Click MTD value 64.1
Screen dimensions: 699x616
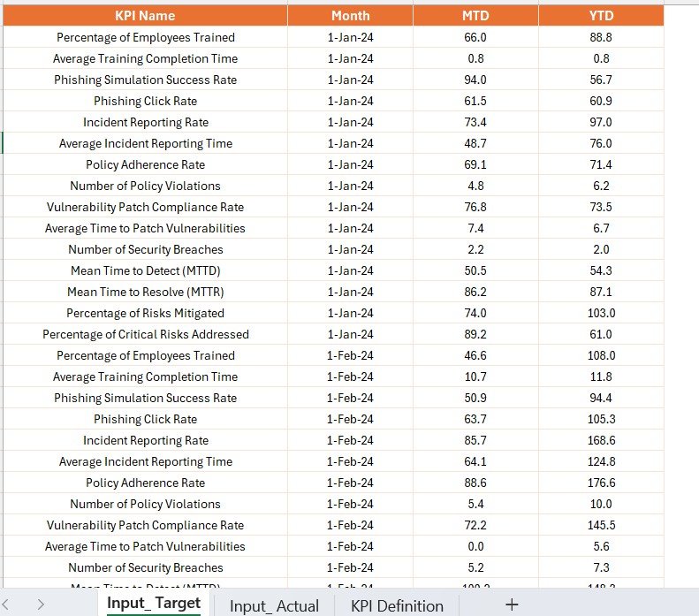click(x=475, y=461)
